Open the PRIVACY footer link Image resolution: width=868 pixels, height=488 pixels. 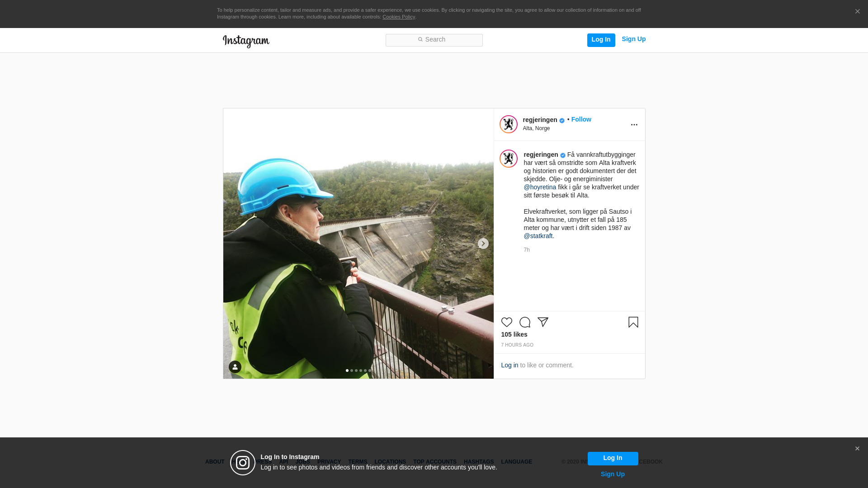[x=329, y=462]
